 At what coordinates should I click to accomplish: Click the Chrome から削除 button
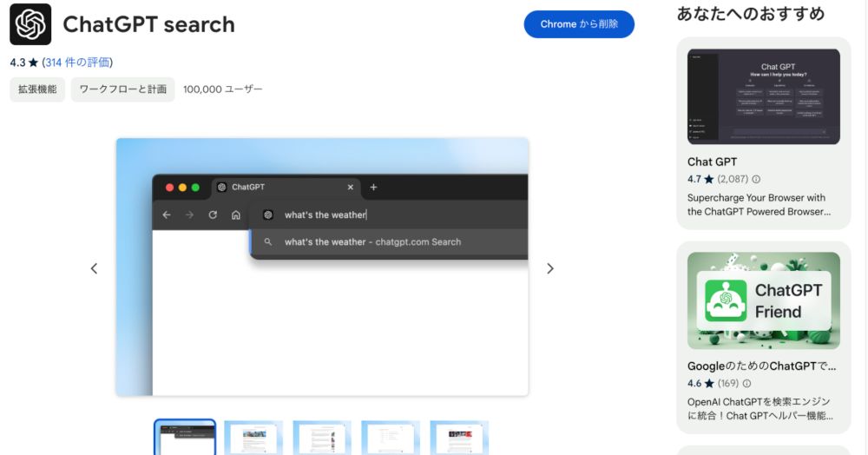[x=579, y=24]
